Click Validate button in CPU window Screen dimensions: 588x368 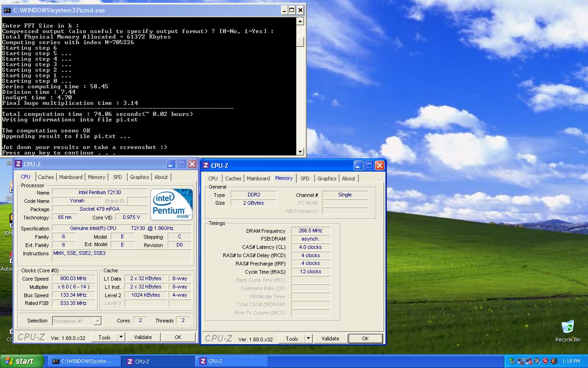[143, 337]
